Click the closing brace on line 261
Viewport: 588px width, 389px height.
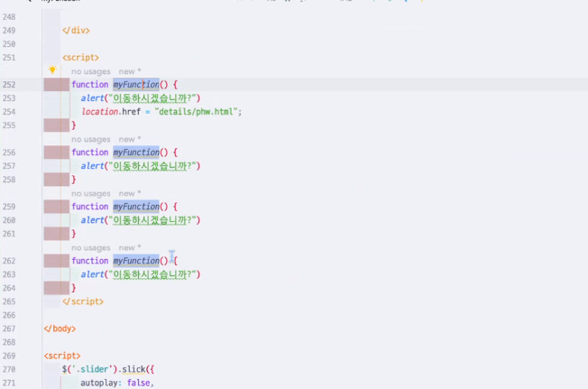coord(74,234)
